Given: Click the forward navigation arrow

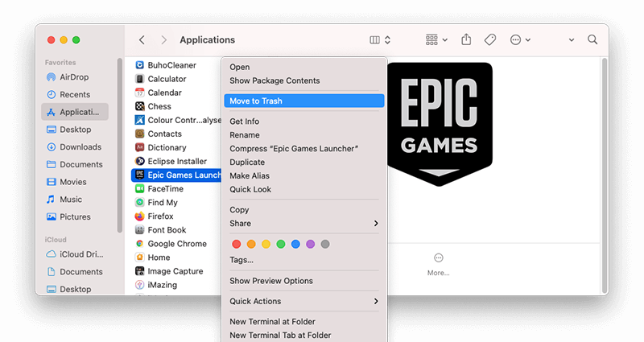Looking at the screenshot, I should tap(164, 39).
